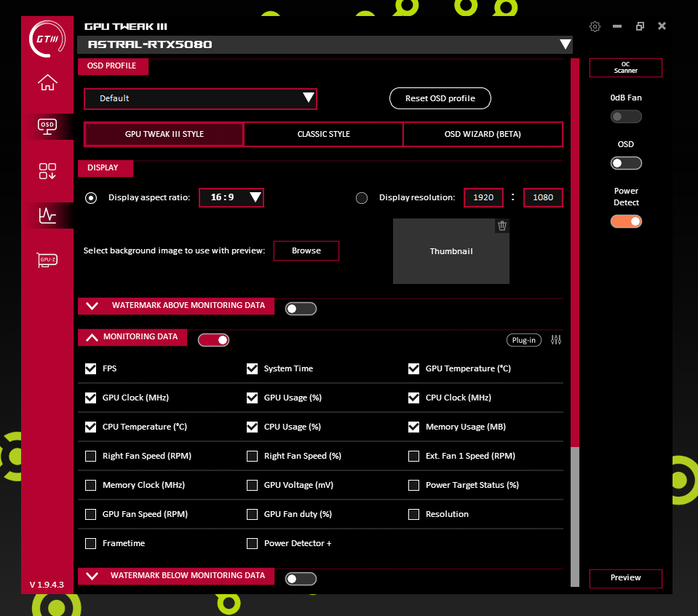
Task: Check Right Fan Speed (%) checkbox
Action: [252, 456]
